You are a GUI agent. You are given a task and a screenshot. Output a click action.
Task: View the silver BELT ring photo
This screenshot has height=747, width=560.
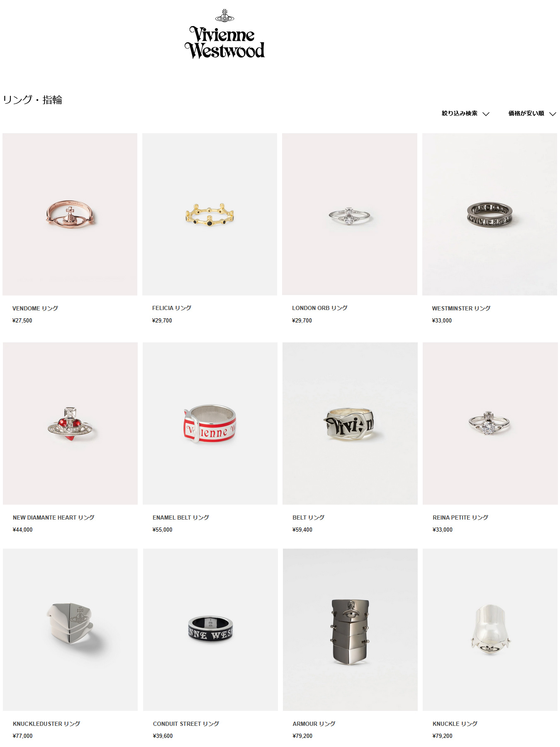click(350, 423)
